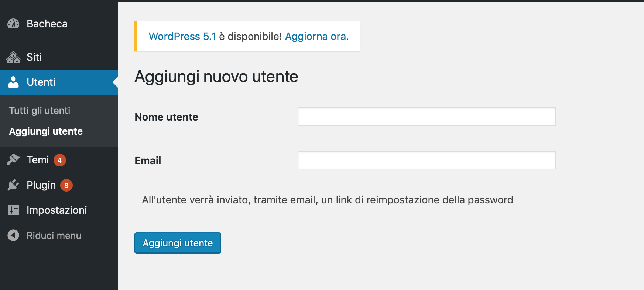Focus the Email input field
Screen dimensions: 644x290
[x=427, y=160]
